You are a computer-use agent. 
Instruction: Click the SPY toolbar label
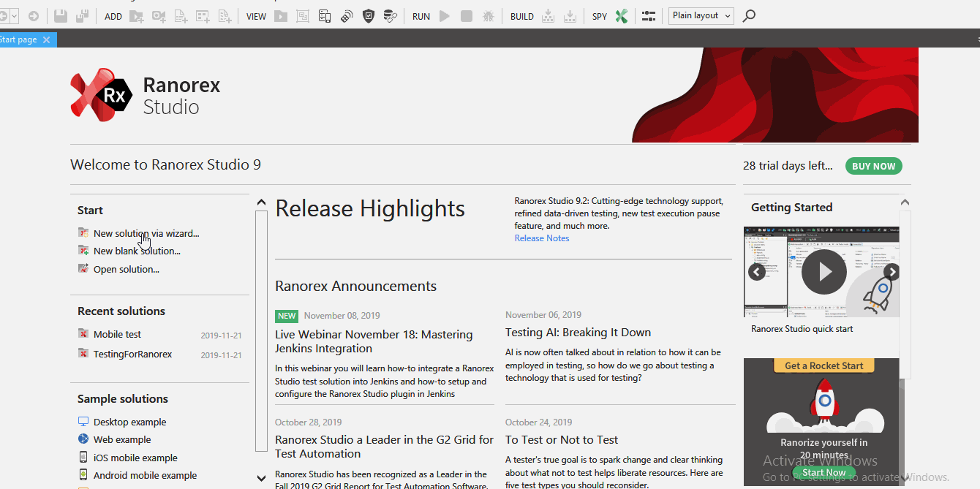tap(600, 16)
